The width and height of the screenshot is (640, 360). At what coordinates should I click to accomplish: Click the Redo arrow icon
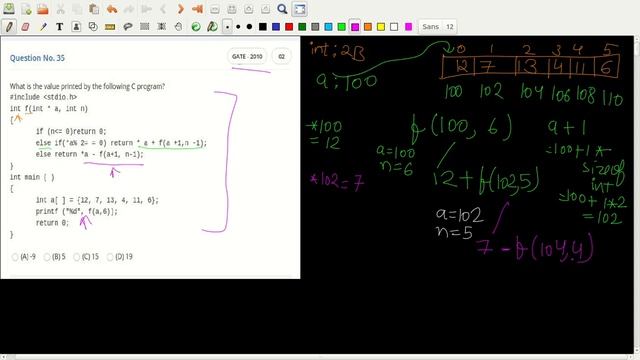[x=129, y=9]
